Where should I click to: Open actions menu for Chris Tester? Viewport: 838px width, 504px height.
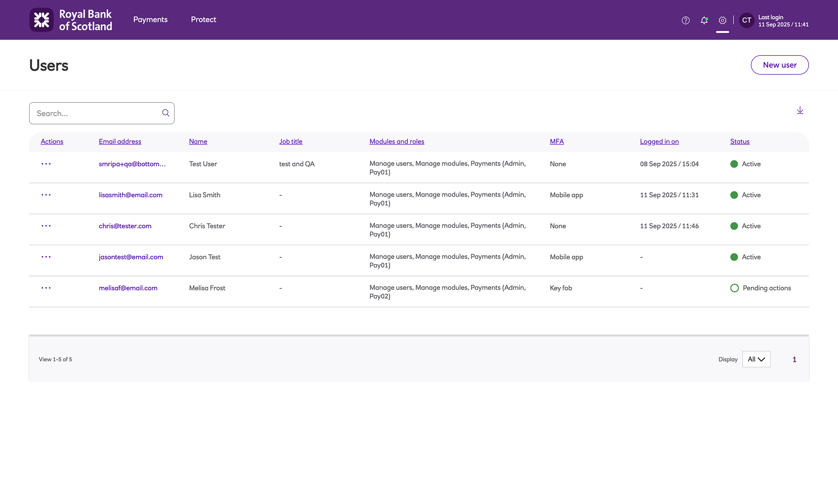click(46, 226)
